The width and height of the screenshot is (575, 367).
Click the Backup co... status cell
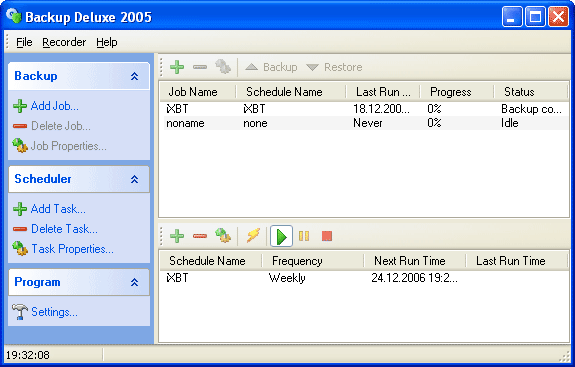(x=531, y=109)
